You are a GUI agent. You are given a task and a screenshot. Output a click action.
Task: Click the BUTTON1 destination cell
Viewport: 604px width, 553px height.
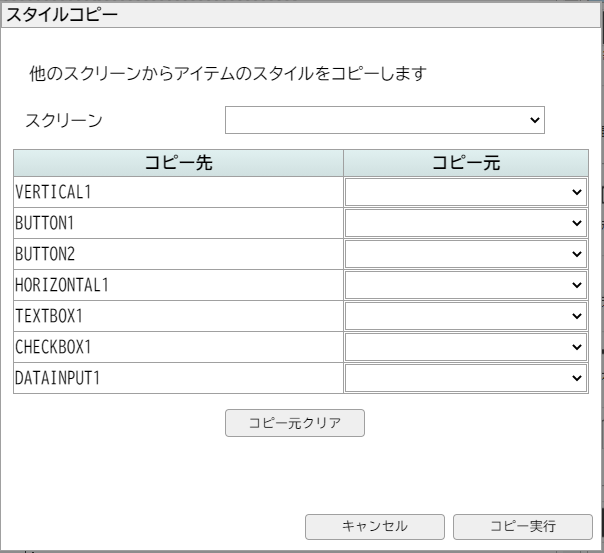coord(178,223)
